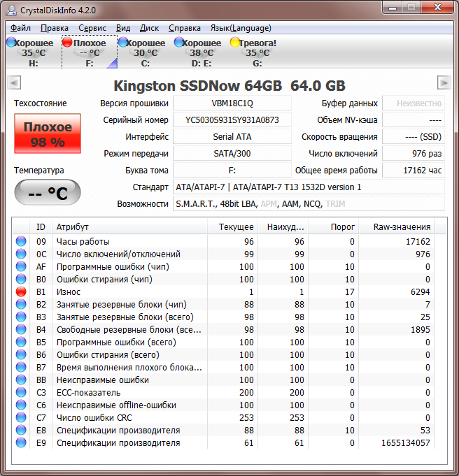The image size is (459, 476).
Task: Click the red status icon of Износ row
Action: (21, 291)
